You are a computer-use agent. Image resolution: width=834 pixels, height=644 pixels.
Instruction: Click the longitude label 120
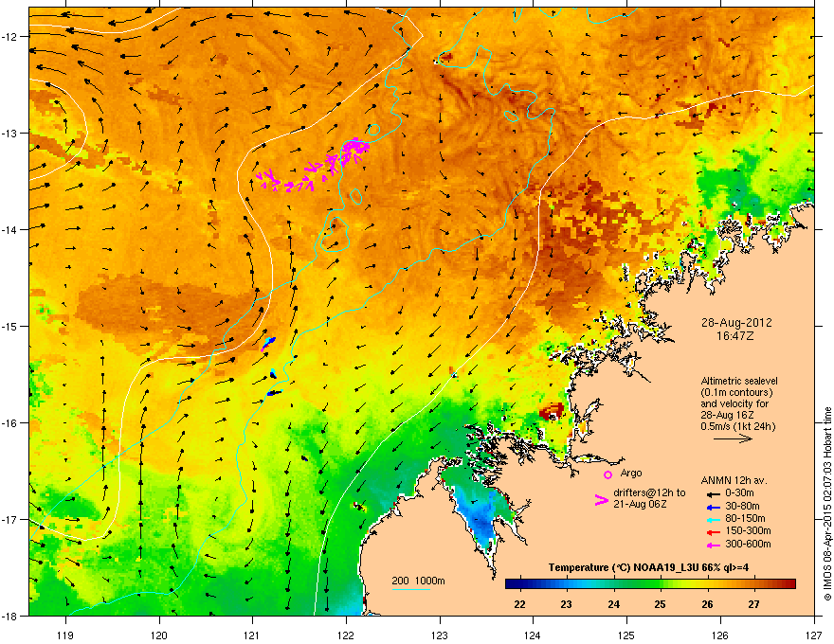[159, 635]
